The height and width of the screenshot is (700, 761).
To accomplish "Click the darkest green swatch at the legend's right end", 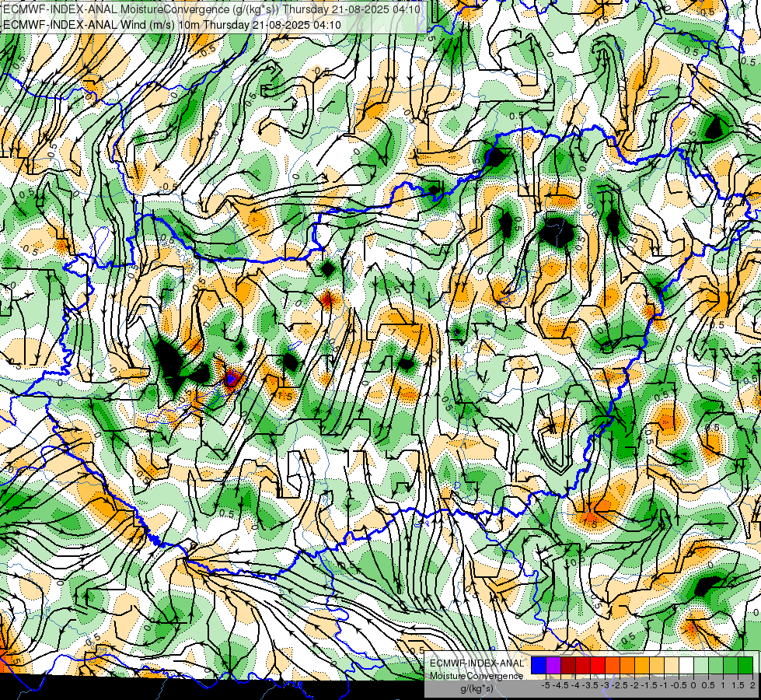I will click(745, 666).
